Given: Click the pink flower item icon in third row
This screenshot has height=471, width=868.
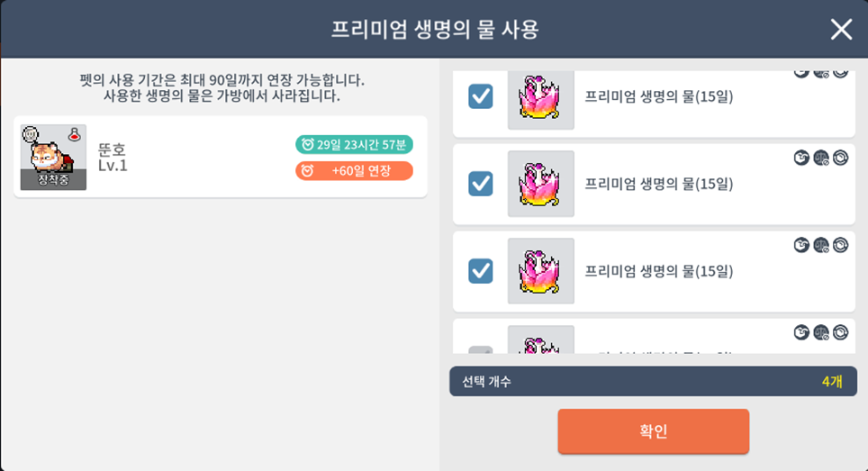Looking at the screenshot, I should click(x=540, y=270).
